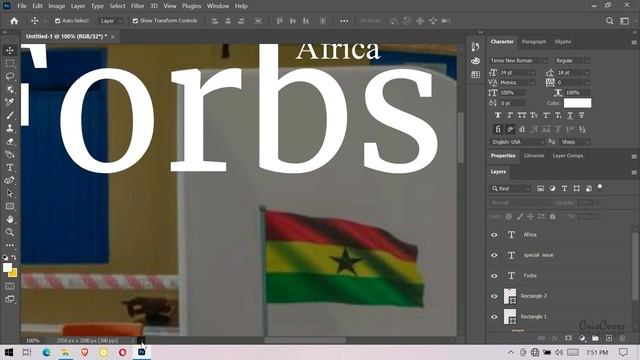This screenshot has height=360, width=640.
Task: Open the Metrics kerning dropdown
Action: click(x=532, y=83)
